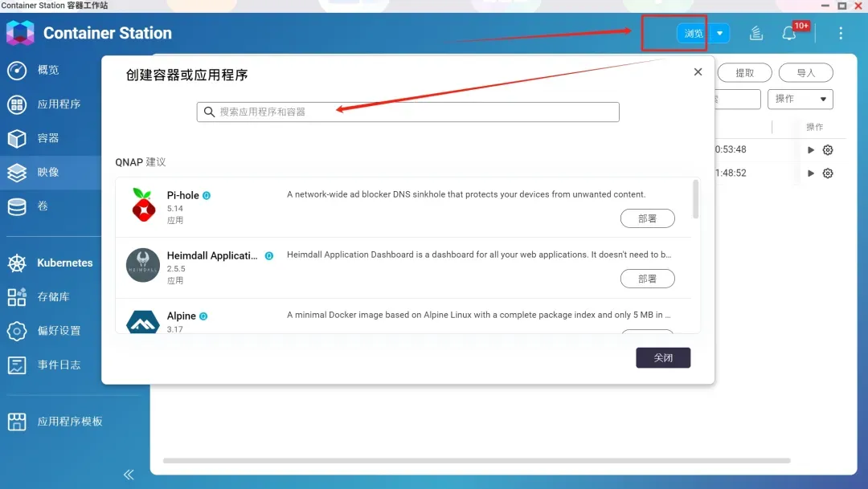The image size is (868, 489).
Task: Click the 提取 pull button
Action: click(744, 73)
